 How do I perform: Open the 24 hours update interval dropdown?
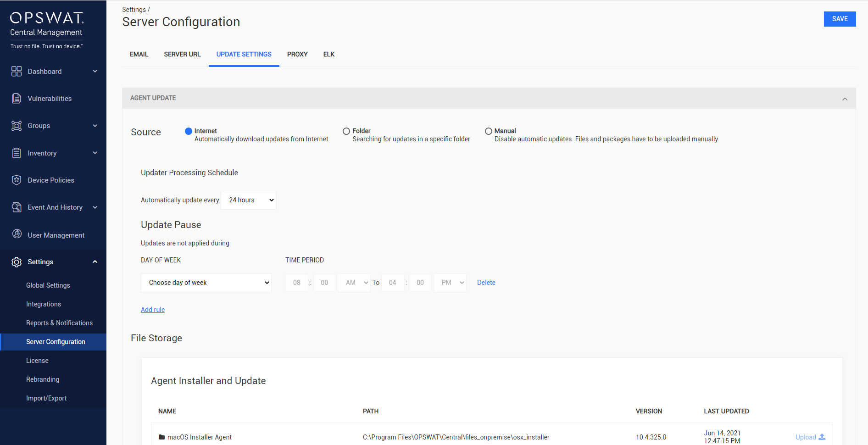248,200
